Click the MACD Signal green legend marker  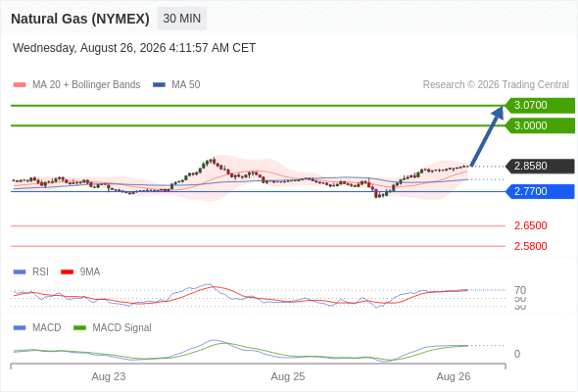tap(79, 327)
